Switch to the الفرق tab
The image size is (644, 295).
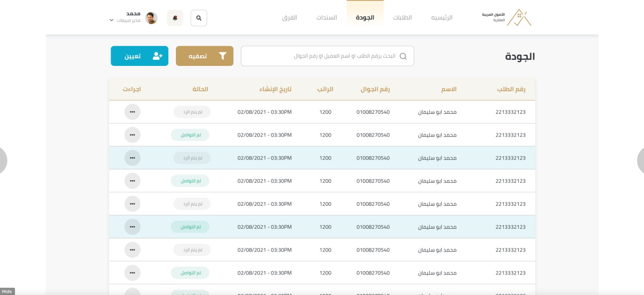(x=290, y=18)
